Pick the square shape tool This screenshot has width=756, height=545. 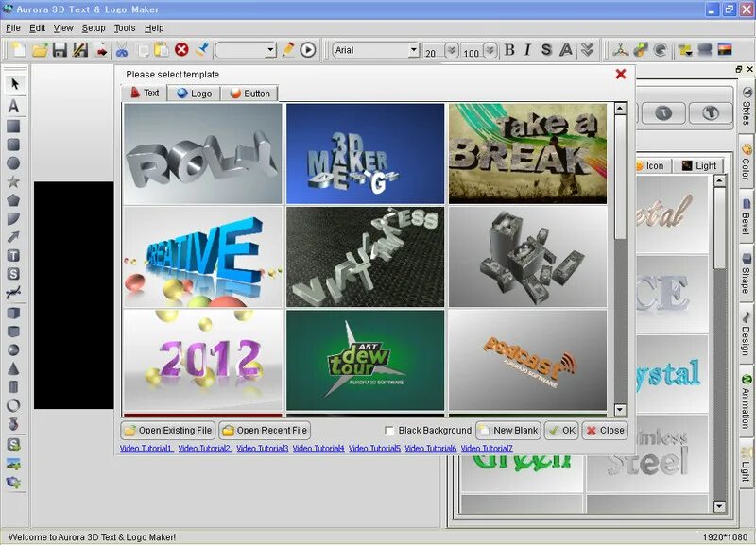tap(13, 127)
